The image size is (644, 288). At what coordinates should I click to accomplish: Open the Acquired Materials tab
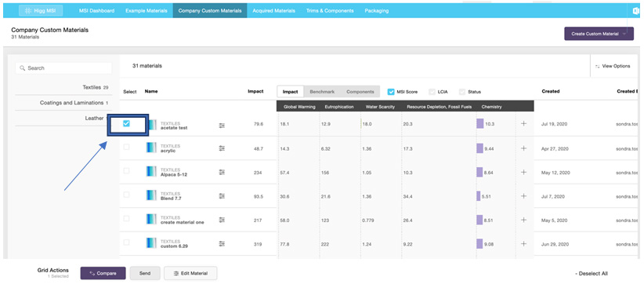point(273,11)
